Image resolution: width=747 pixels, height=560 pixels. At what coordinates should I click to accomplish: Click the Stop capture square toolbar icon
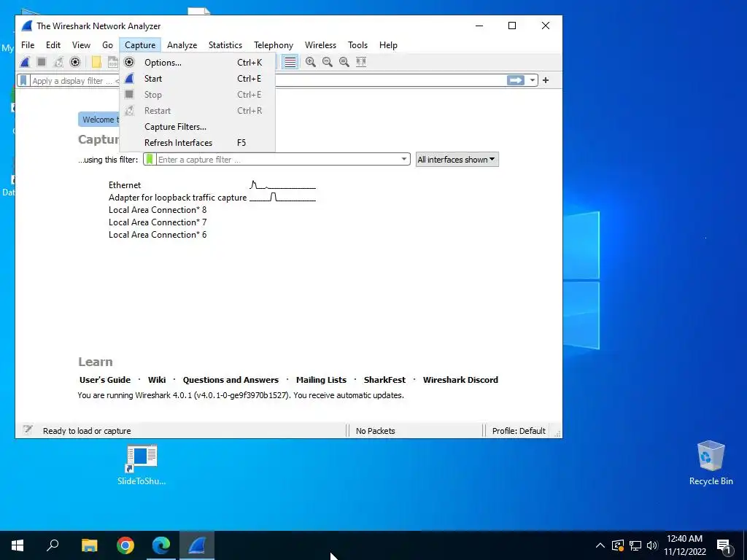pyautogui.click(x=42, y=62)
